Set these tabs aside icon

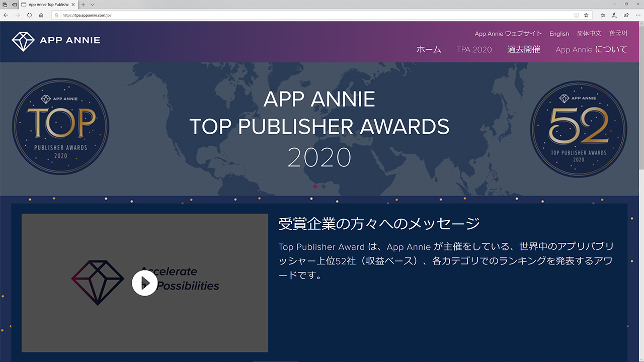pos(14,4)
